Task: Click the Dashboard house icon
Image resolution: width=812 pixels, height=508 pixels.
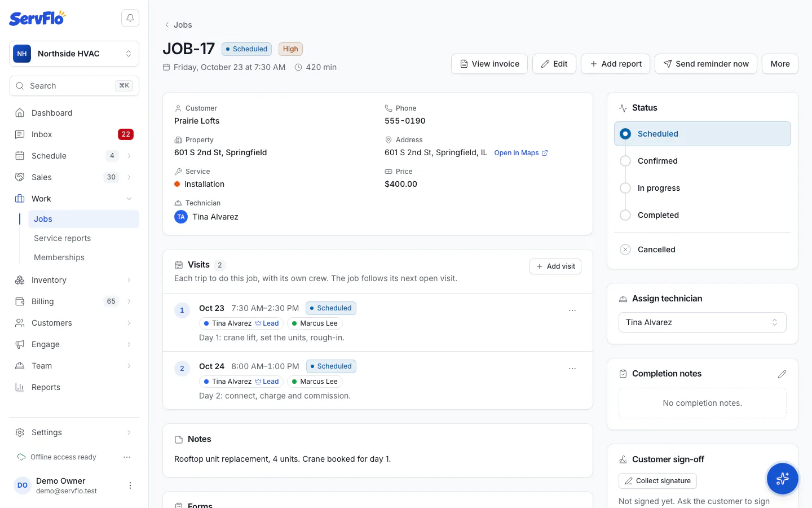Action: pos(20,113)
